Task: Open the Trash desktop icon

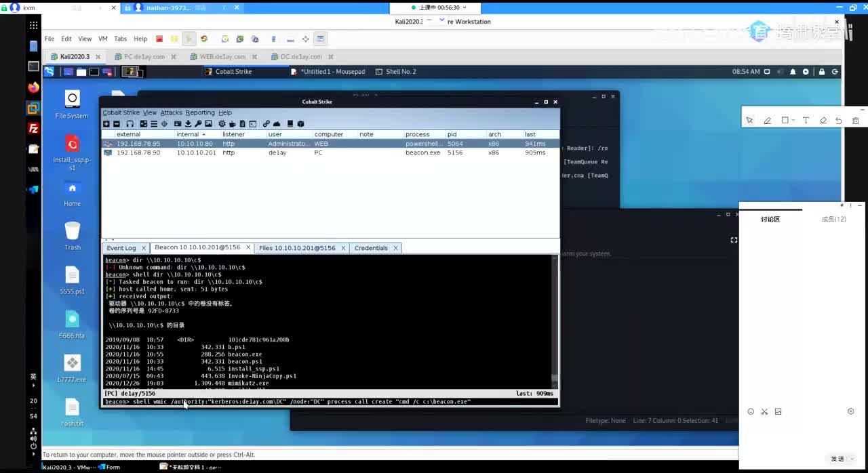Action: (73, 236)
